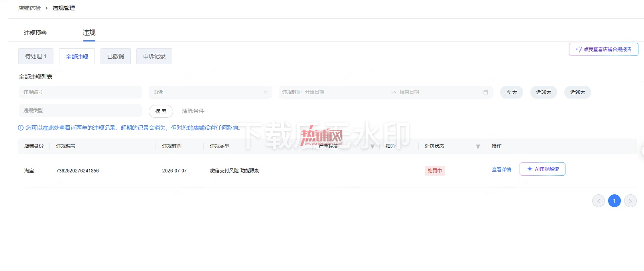The height and width of the screenshot is (271, 644).
Task: Click the 店铺体检 breadcrumb link
Action: point(30,8)
